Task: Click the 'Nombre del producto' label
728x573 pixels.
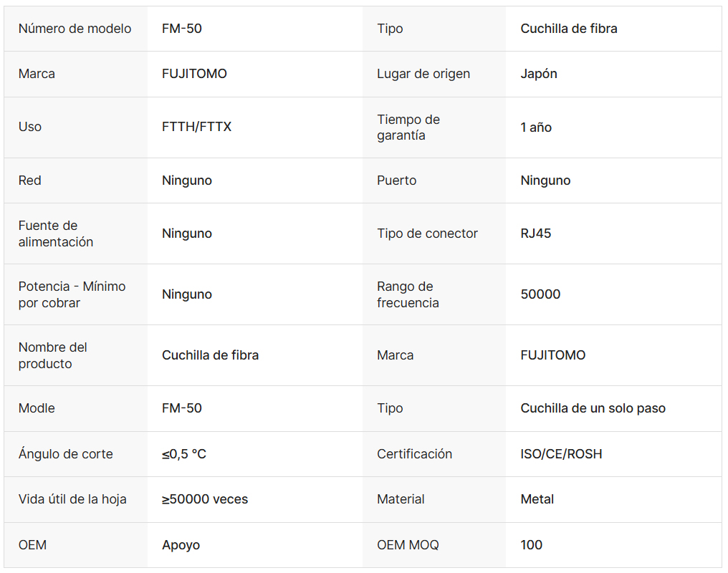Action: pyautogui.click(x=53, y=355)
